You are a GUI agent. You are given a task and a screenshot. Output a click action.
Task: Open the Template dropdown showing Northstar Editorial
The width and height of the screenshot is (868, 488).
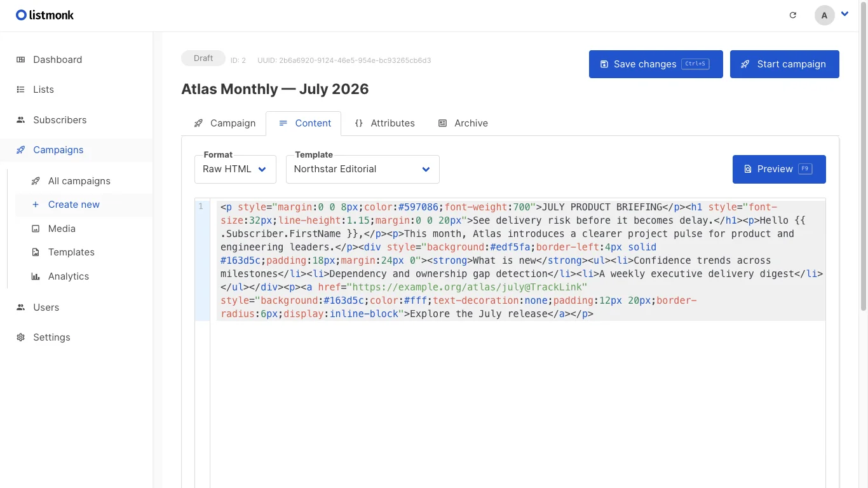pos(363,169)
